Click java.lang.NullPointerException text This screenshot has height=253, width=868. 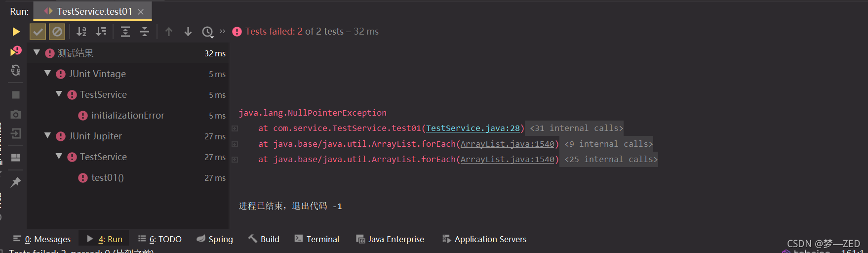click(x=313, y=113)
